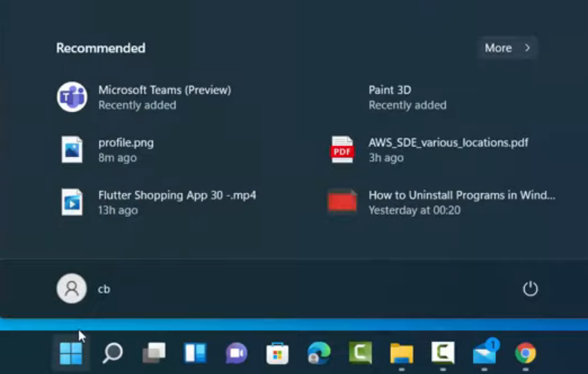The image size is (588, 374).
Task: Open the Widgets panel icon
Action: (195, 353)
